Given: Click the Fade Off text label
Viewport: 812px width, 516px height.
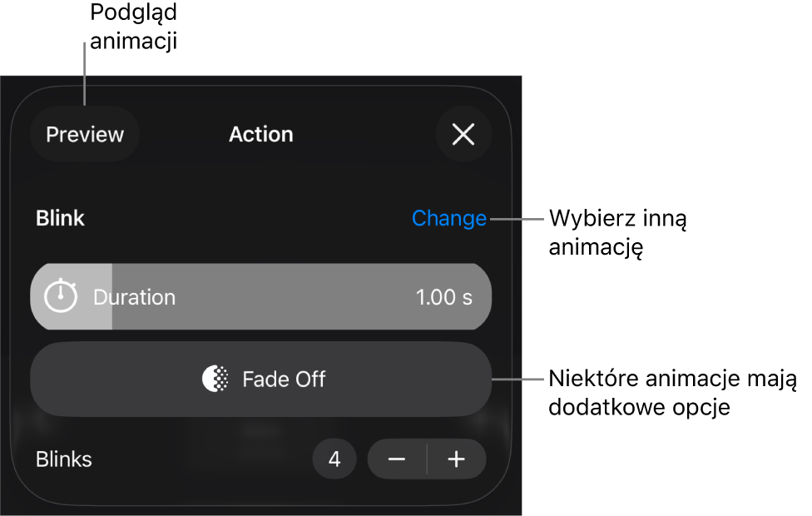Looking at the screenshot, I should pos(284,380).
